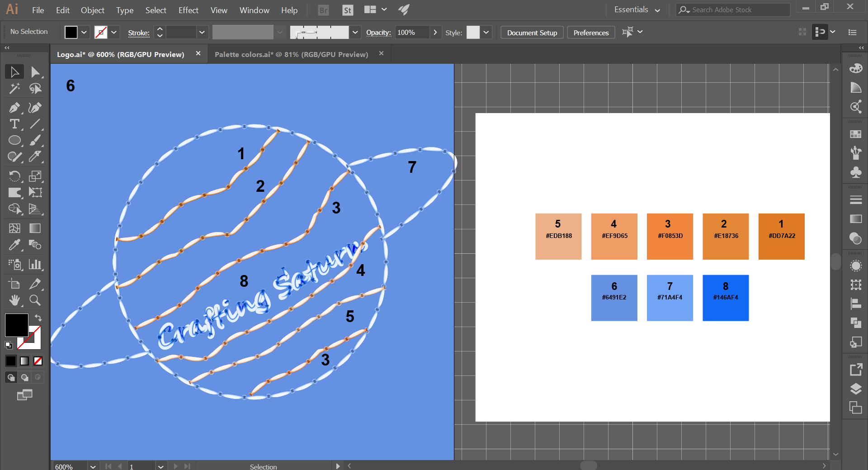Select the Eyedropper tool

coord(14,245)
